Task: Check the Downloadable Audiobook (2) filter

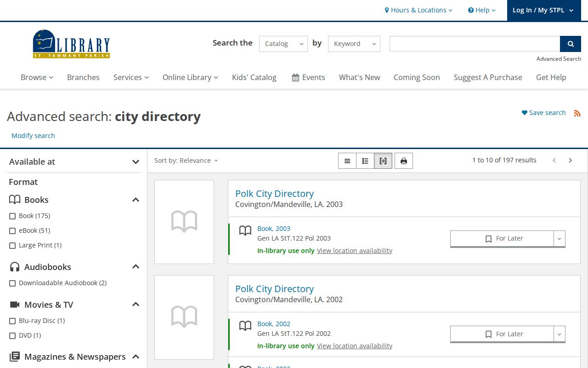Action: (12, 283)
